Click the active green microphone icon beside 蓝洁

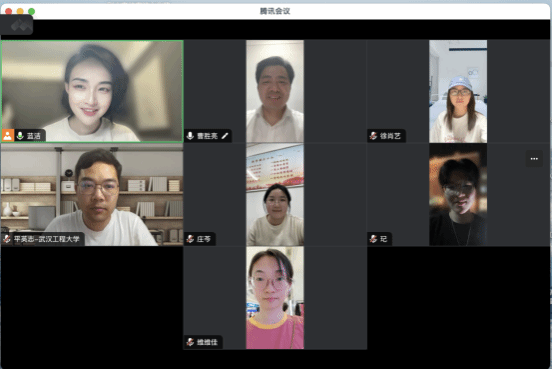coord(20,136)
